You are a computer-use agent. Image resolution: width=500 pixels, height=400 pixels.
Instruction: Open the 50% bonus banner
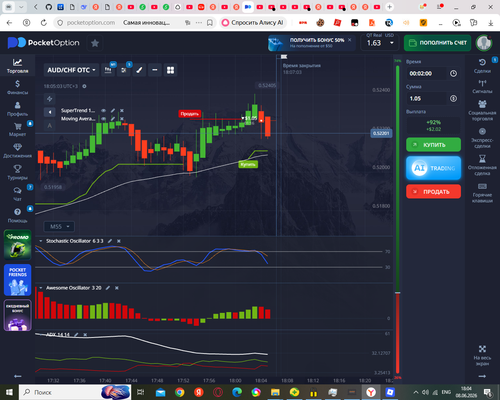pos(311,43)
